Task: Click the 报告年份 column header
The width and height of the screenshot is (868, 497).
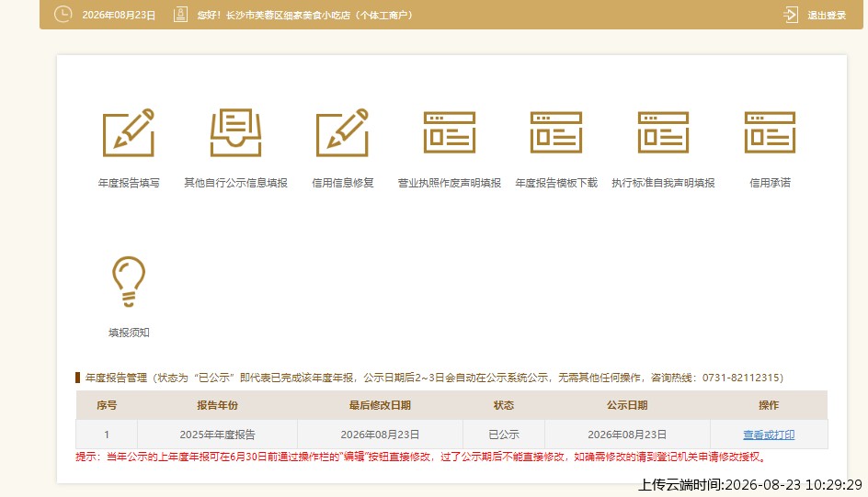Action: click(217, 405)
